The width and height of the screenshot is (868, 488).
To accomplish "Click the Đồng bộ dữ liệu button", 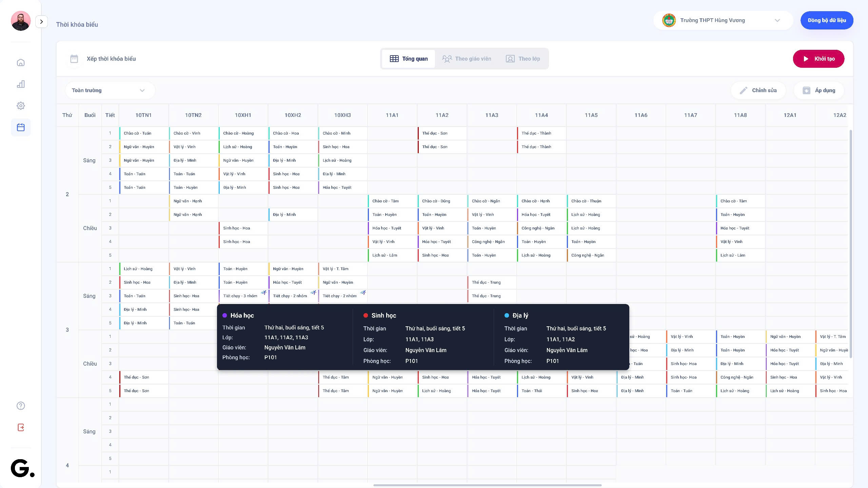I will tap(827, 20).
